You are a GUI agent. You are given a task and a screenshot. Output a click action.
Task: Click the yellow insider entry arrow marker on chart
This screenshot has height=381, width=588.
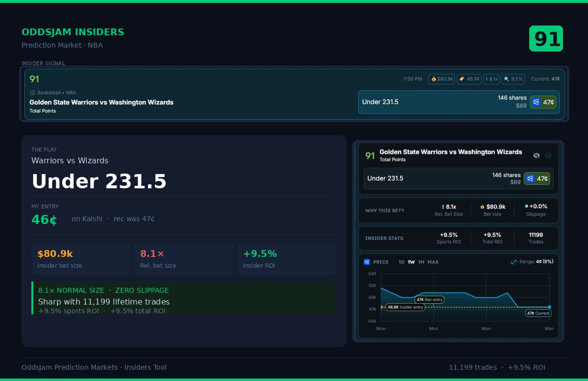coord(382,307)
